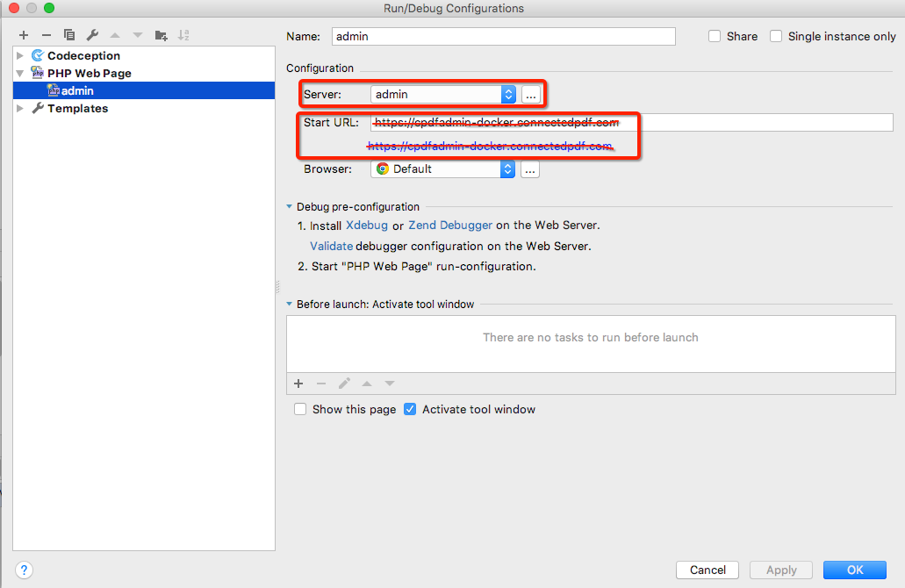This screenshot has height=588, width=905.
Task: Move configuration up with the up arrow
Action: pos(115,35)
